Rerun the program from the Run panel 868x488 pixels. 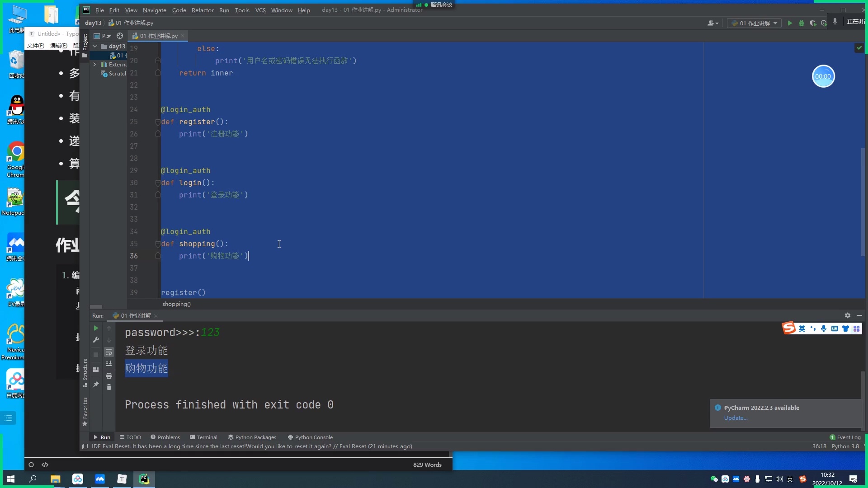point(96,328)
